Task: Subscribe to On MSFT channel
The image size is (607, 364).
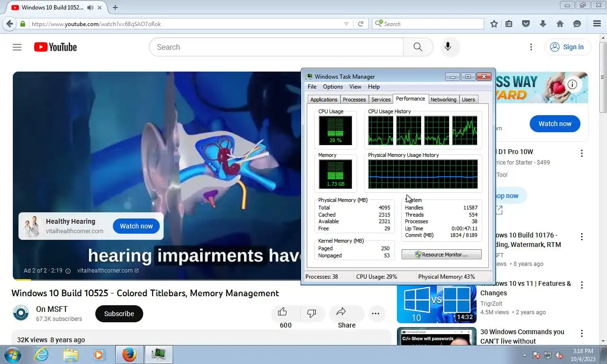Action: [119, 314]
